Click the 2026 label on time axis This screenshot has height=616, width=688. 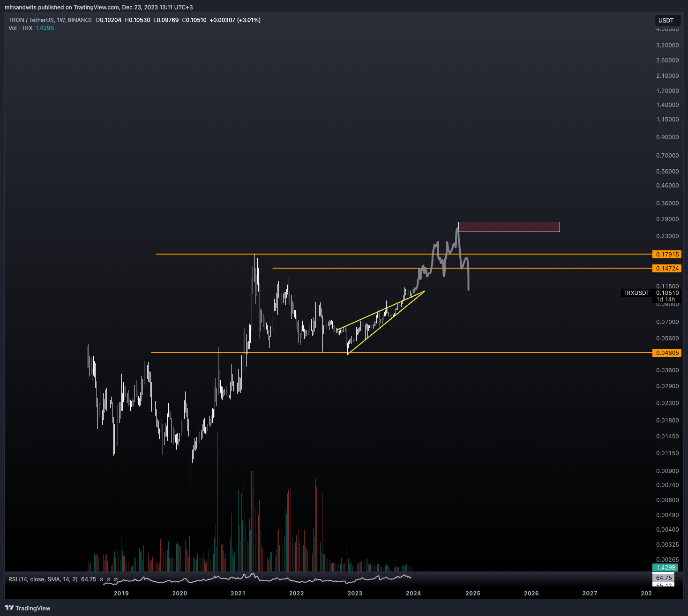coord(531,593)
